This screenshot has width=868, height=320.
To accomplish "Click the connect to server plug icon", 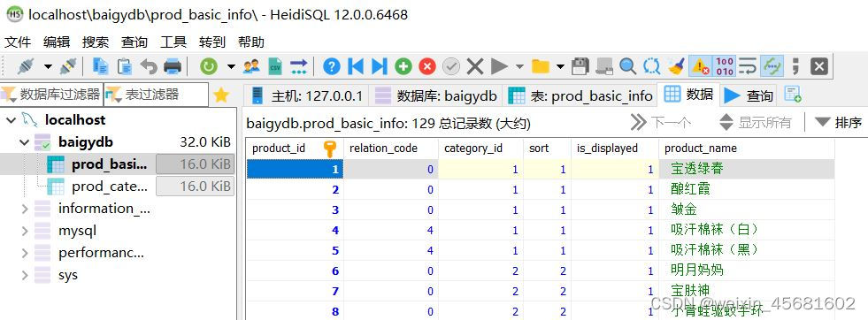I will 26,67.
